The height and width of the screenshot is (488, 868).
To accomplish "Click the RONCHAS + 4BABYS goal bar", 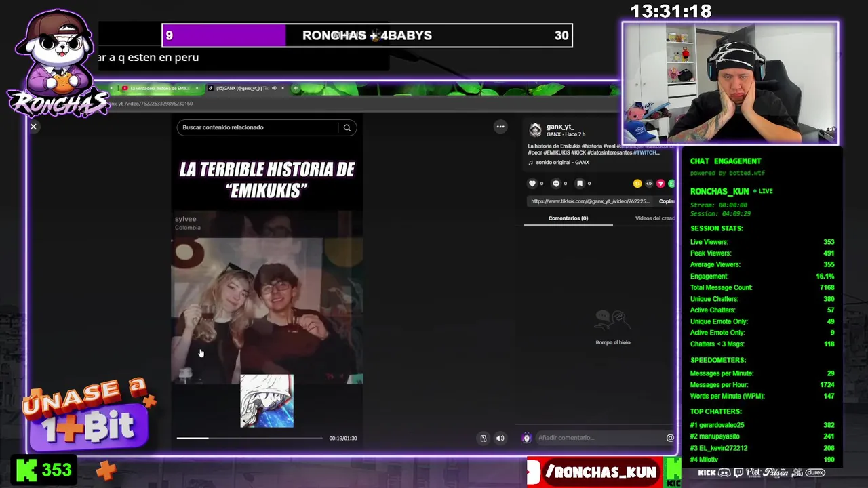I will click(x=367, y=35).
